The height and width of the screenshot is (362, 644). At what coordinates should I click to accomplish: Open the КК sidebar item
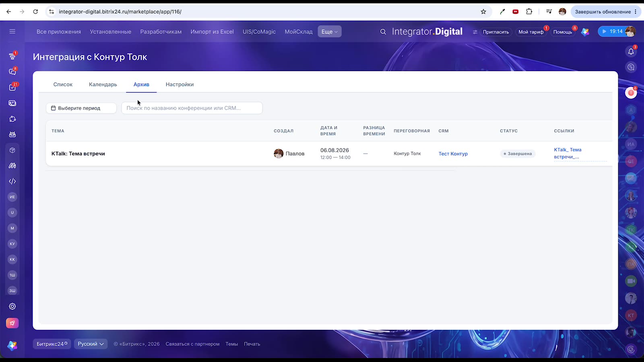[x=12, y=259]
